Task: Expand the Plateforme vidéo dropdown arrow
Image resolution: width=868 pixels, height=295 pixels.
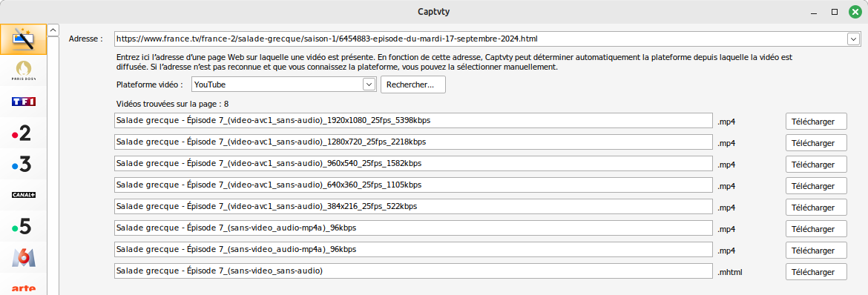Action: (369, 84)
